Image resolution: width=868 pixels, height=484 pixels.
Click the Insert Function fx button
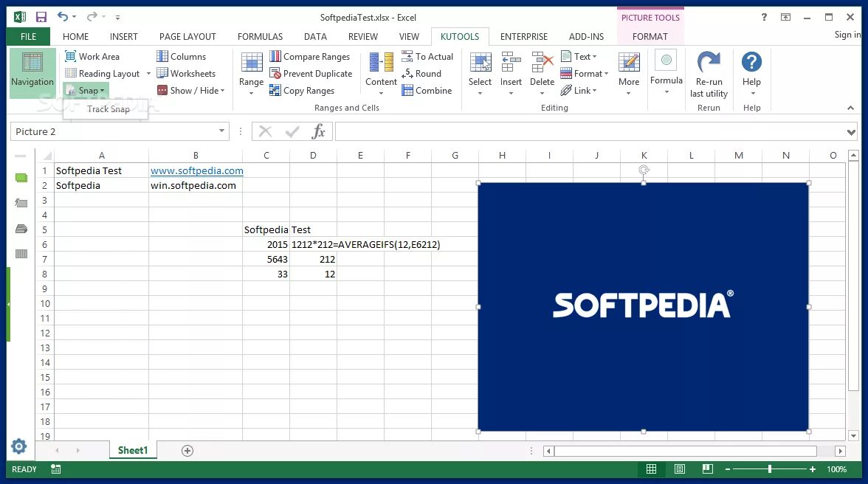[x=318, y=131]
